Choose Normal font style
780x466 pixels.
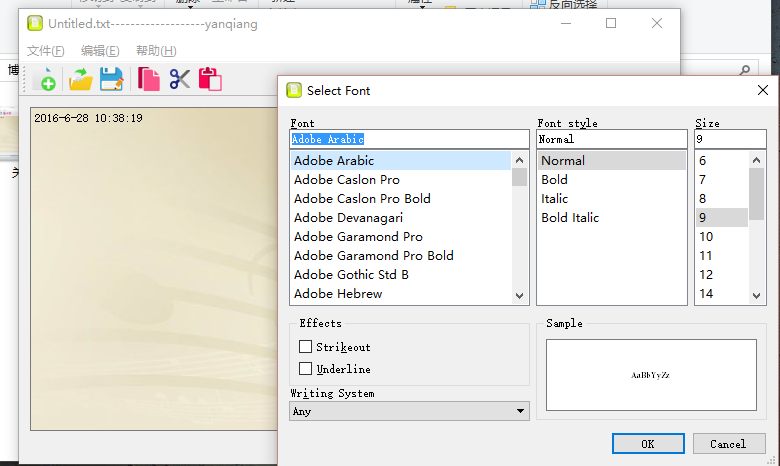(612, 161)
